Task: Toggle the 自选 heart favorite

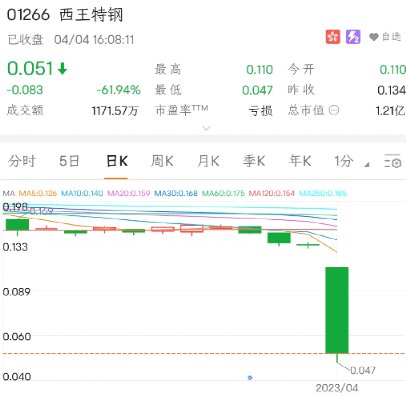Action: [x=385, y=37]
